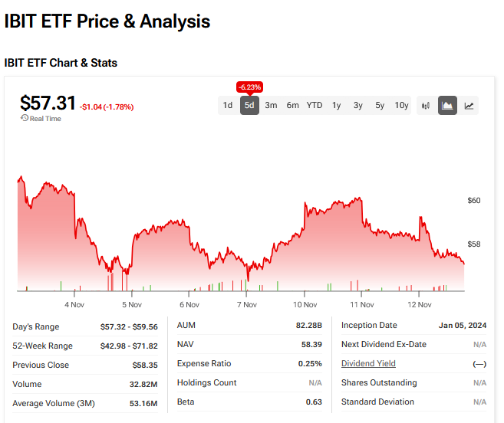
Task: Select the 1y time range
Action: [x=336, y=106]
